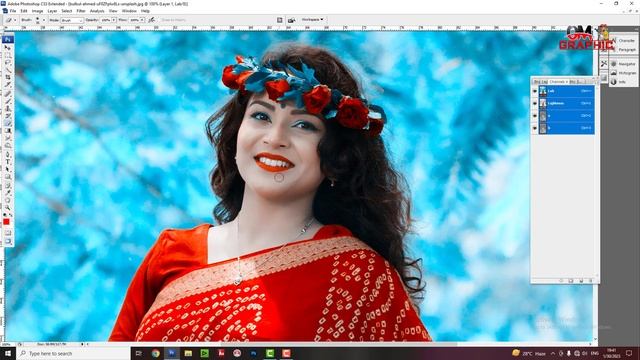This screenshot has height=360, width=640.
Task: Select the Lasso tool
Action: point(7,62)
